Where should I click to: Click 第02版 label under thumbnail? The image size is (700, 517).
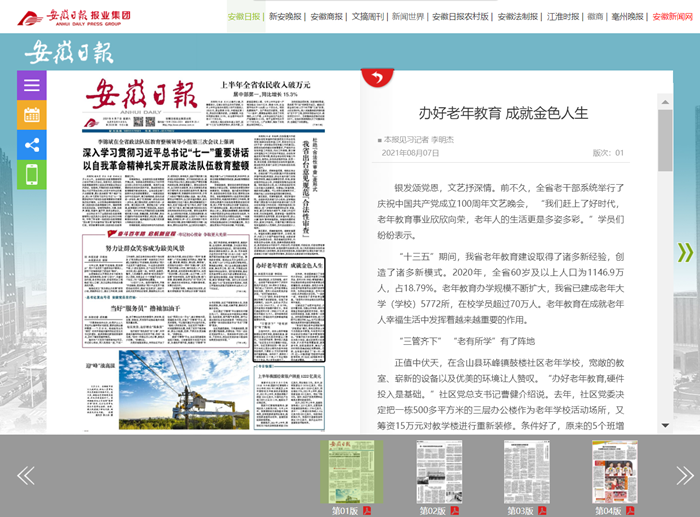(x=433, y=510)
